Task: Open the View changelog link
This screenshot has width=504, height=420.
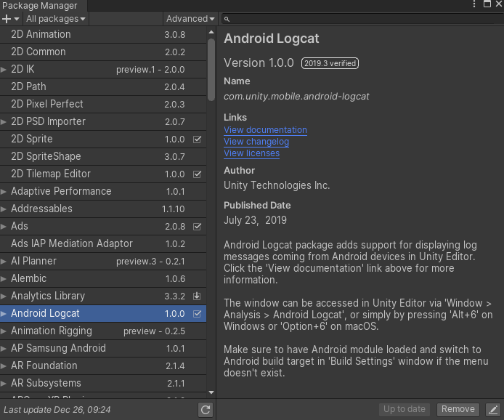Action: click(x=256, y=142)
